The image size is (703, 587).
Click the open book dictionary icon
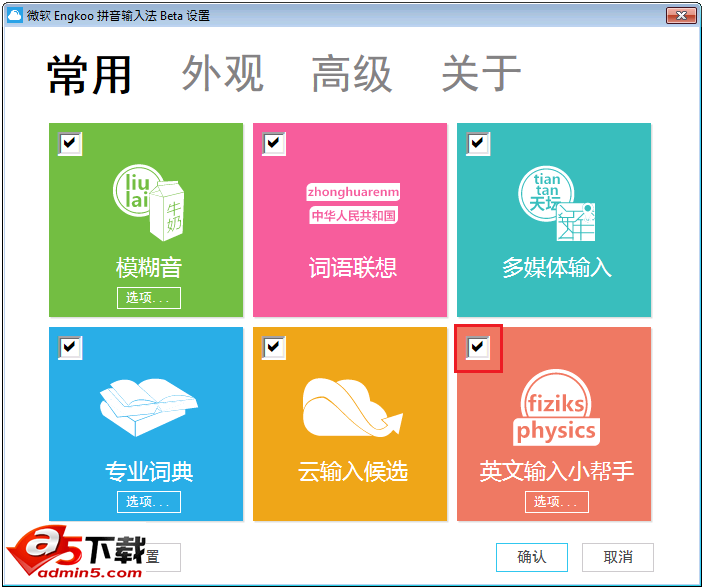pyautogui.click(x=148, y=407)
